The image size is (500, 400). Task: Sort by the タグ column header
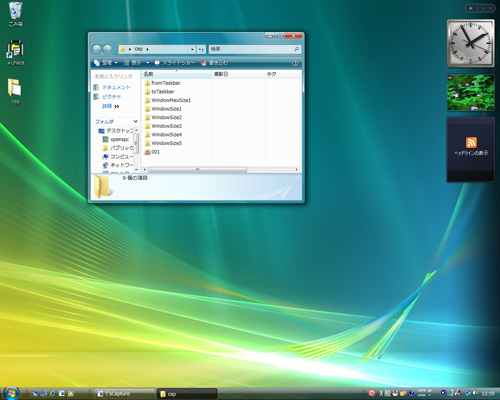click(282, 74)
